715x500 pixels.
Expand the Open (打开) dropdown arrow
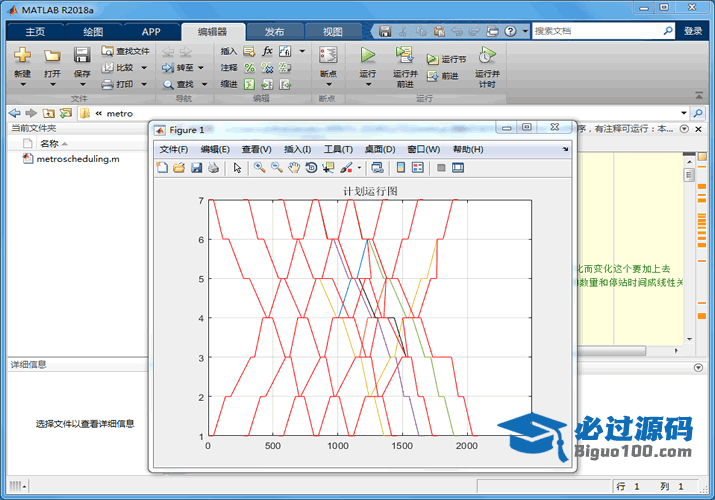[52, 84]
